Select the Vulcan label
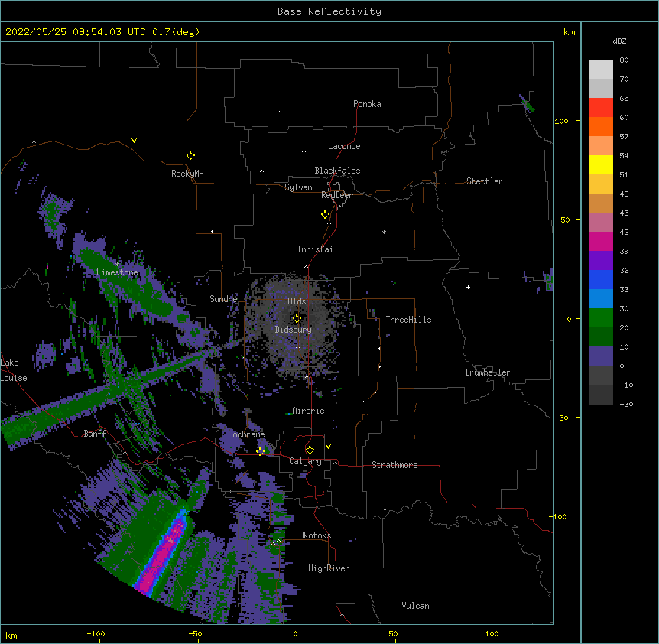This screenshot has width=659, height=644. pyautogui.click(x=415, y=606)
